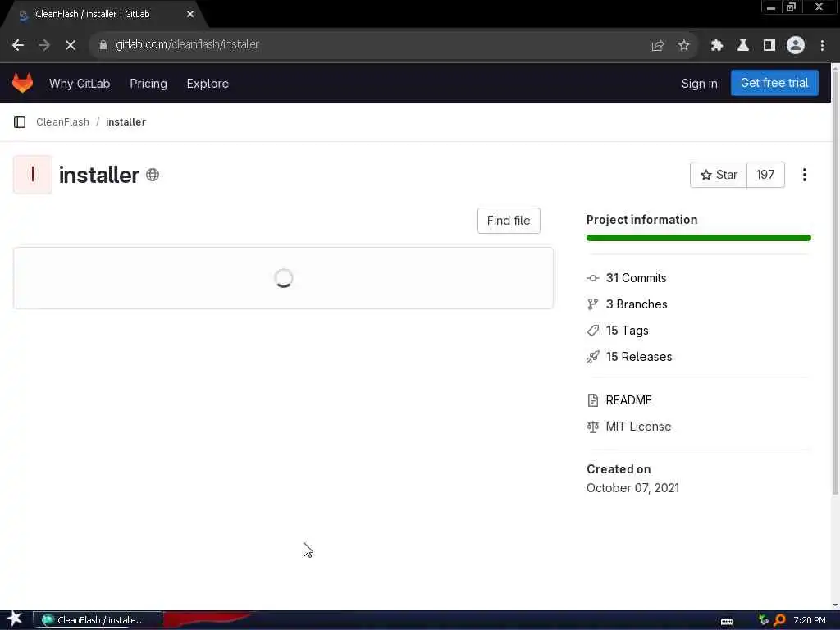The height and width of the screenshot is (630, 840).
Task: Open the README link
Action: 629,400
